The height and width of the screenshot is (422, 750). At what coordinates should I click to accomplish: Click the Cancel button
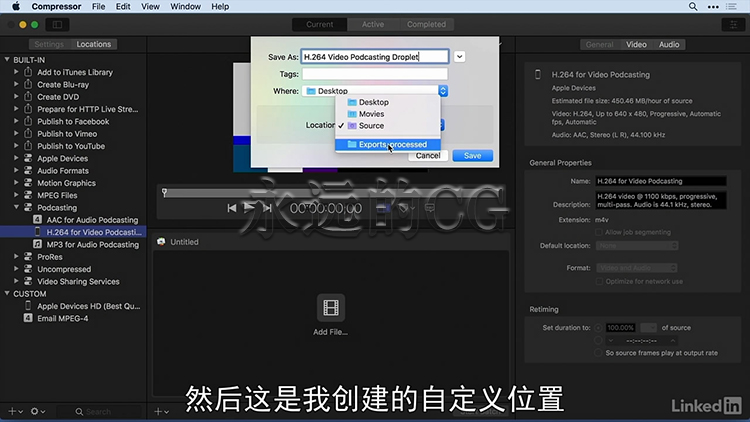(428, 155)
